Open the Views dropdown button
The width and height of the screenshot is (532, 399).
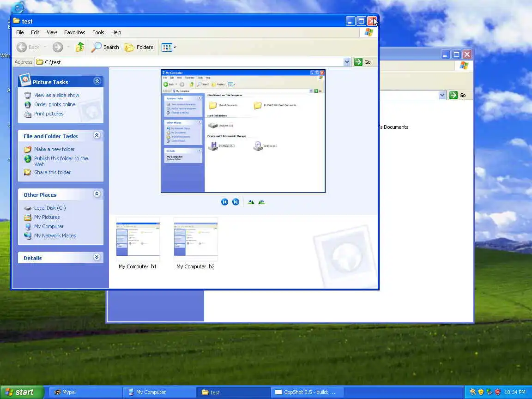(169, 47)
